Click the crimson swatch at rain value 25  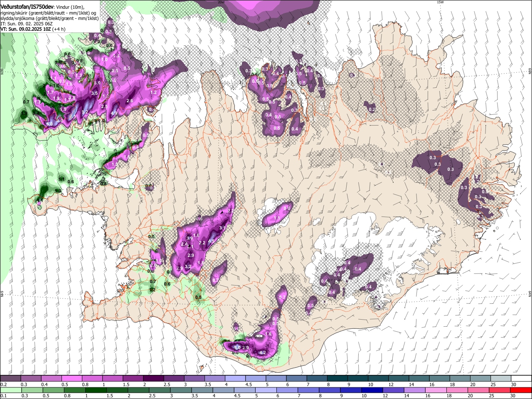499,390
